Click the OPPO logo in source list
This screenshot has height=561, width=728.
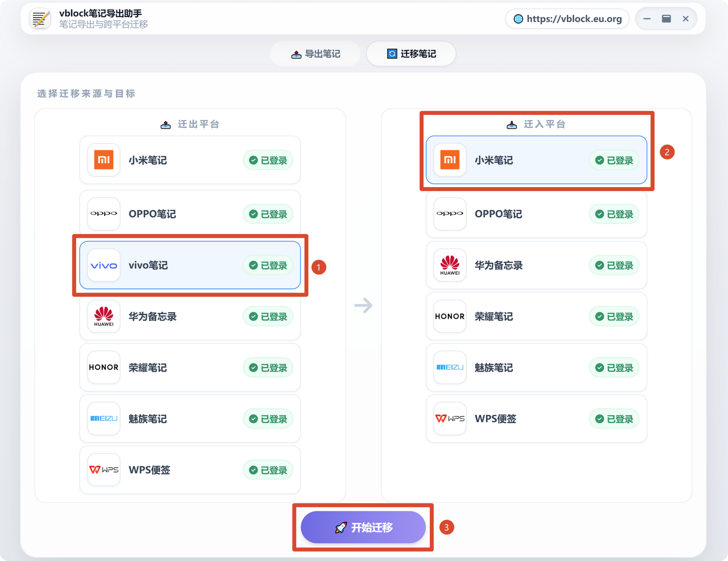(104, 213)
